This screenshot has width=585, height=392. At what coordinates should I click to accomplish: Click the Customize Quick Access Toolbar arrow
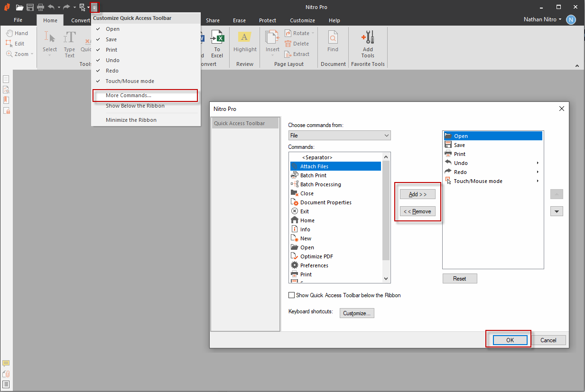pos(94,7)
